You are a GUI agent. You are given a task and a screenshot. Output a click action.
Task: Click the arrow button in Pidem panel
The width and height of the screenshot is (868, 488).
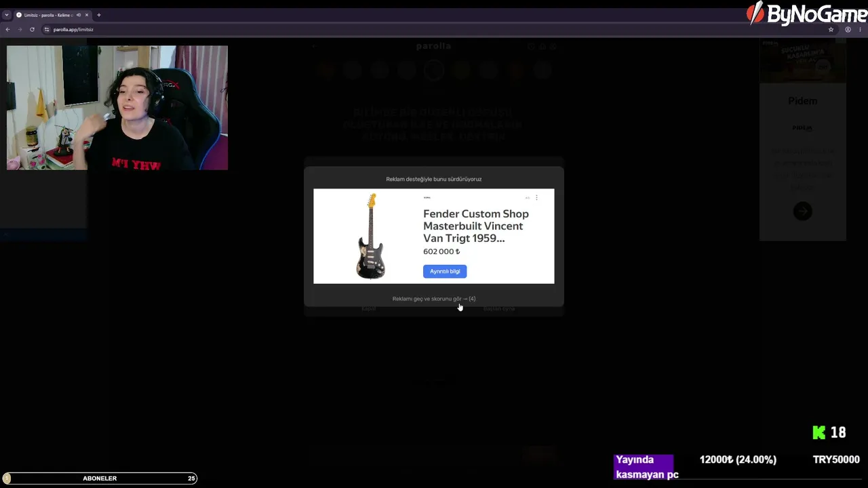pyautogui.click(x=802, y=211)
